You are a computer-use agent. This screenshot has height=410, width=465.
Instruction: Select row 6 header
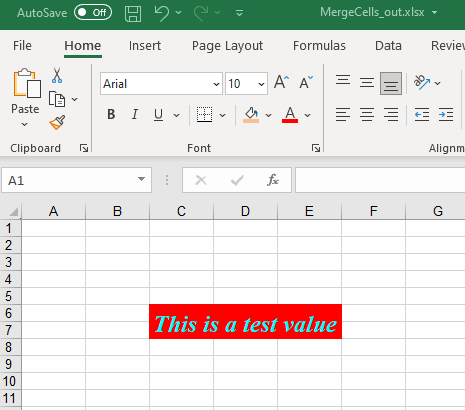click(x=10, y=313)
